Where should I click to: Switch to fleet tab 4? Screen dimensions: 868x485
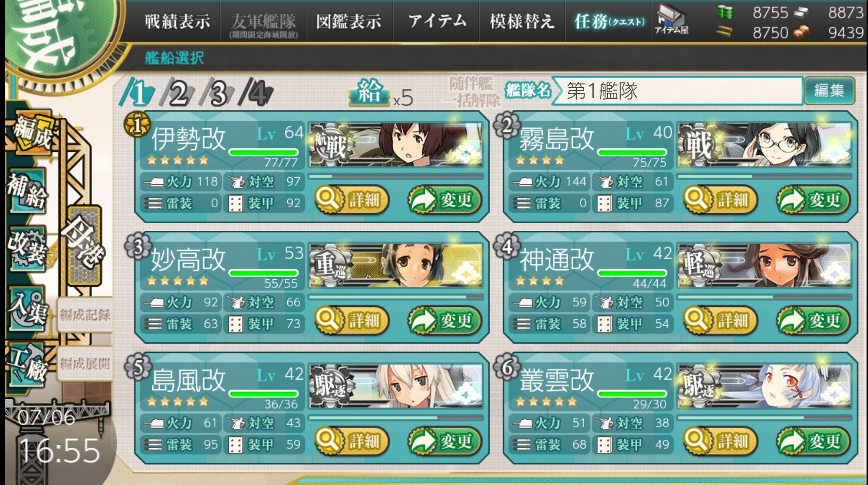coord(256,92)
